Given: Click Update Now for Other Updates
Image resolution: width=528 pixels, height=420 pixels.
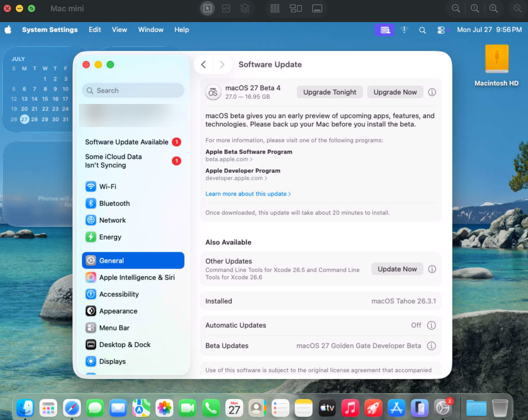Looking at the screenshot, I should pyautogui.click(x=397, y=269).
